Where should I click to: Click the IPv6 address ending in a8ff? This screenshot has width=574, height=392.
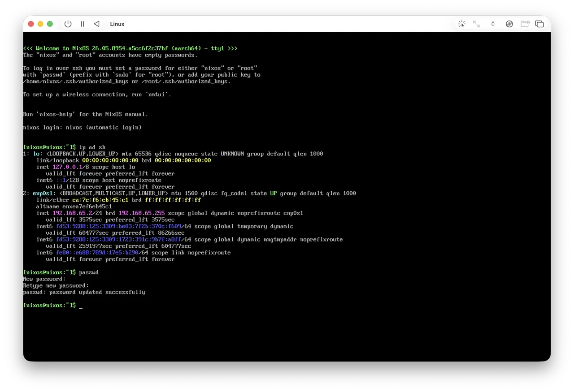tap(119, 239)
